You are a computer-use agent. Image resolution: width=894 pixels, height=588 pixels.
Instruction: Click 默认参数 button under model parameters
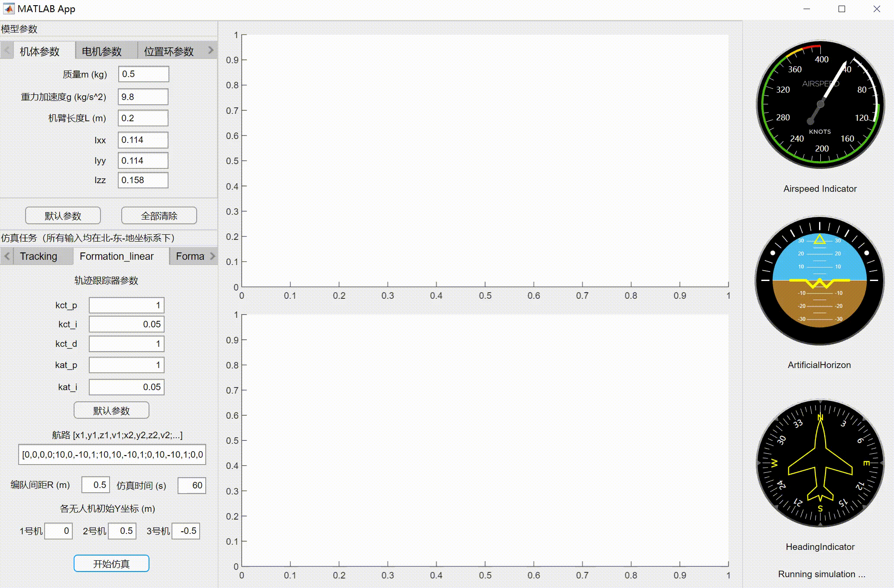click(63, 216)
